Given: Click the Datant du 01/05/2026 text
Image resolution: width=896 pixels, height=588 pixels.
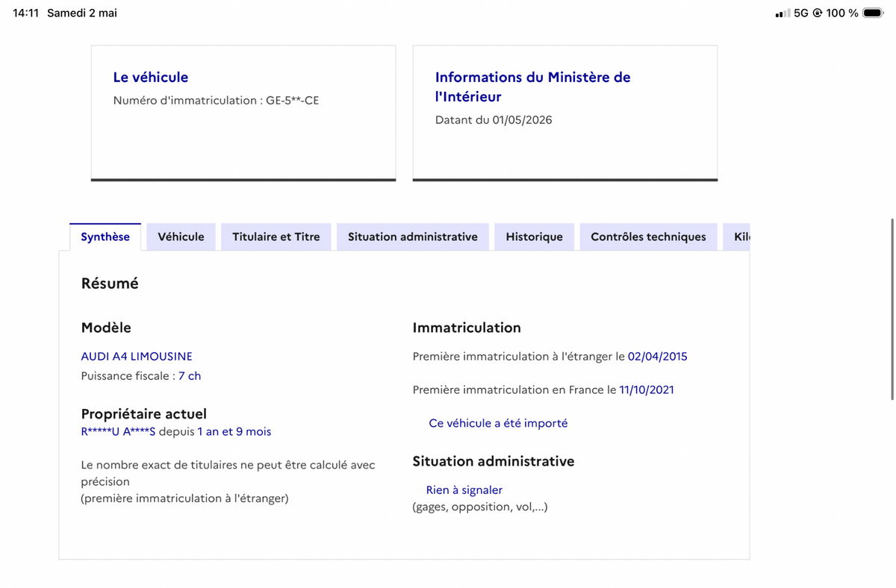Looking at the screenshot, I should click(494, 119).
